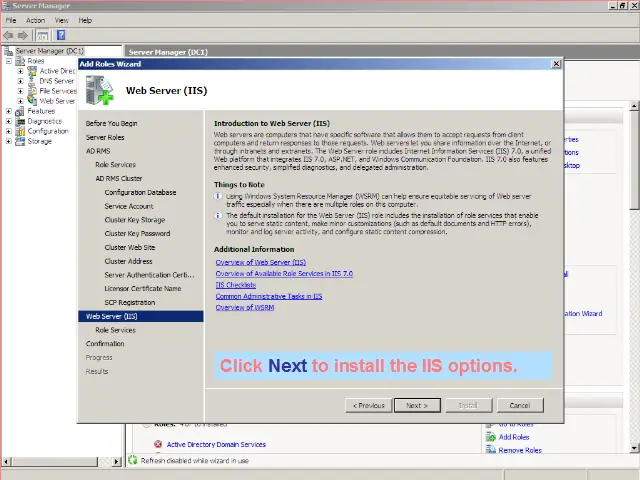This screenshot has height=480, width=640.
Task: Click the info icon beside WSRM note
Action: click(218, 197)
